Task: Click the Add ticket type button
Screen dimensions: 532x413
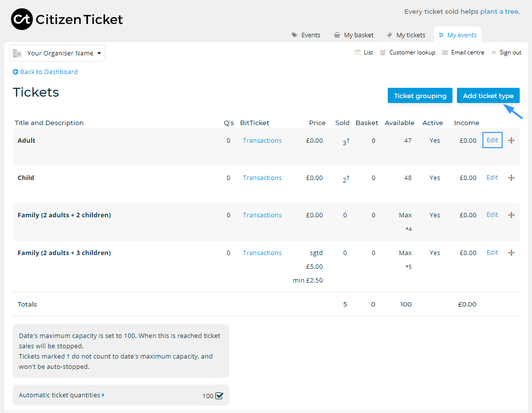Action: pyautogui.click(x=488, y=95)
